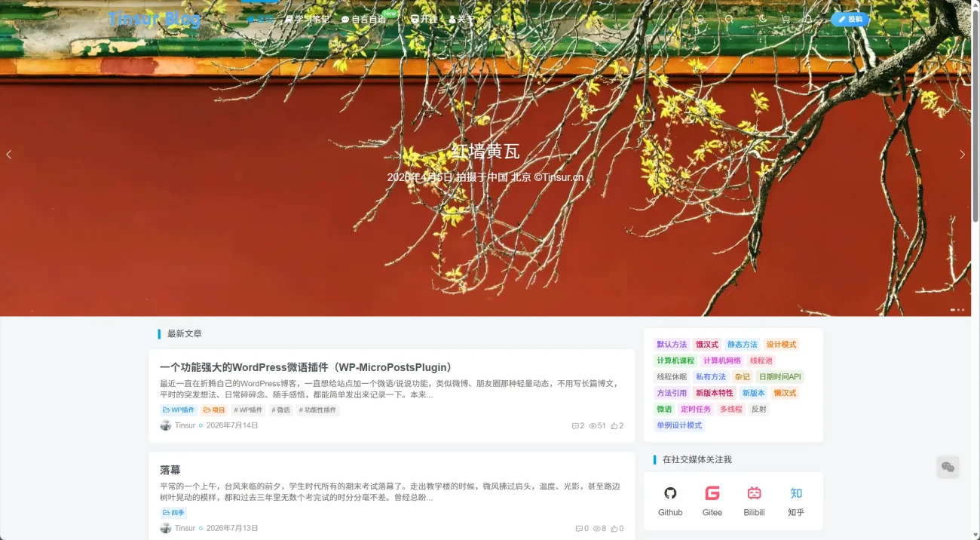Click the 项目 category folder tag
Screen dimensions: 980x540
214,410
